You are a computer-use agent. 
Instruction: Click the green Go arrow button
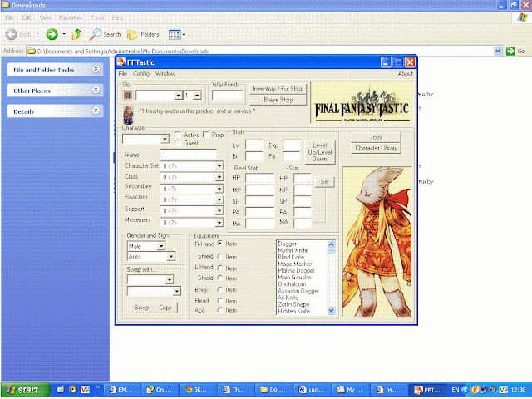(510, 51)
